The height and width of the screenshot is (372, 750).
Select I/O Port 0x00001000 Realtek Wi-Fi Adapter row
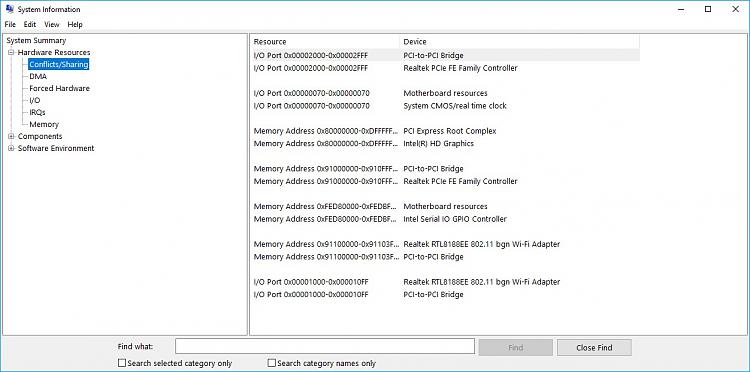click(x=445, y=282)
